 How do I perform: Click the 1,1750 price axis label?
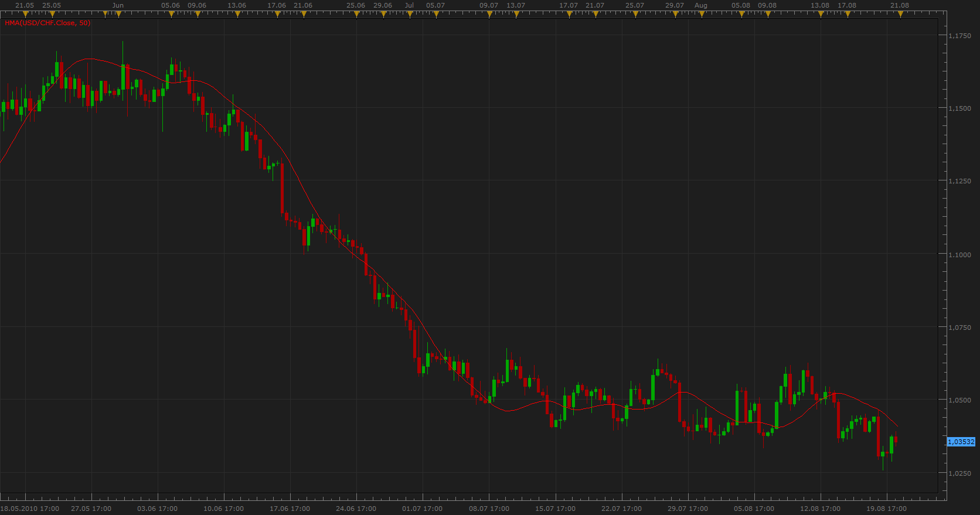coord(959,36)
